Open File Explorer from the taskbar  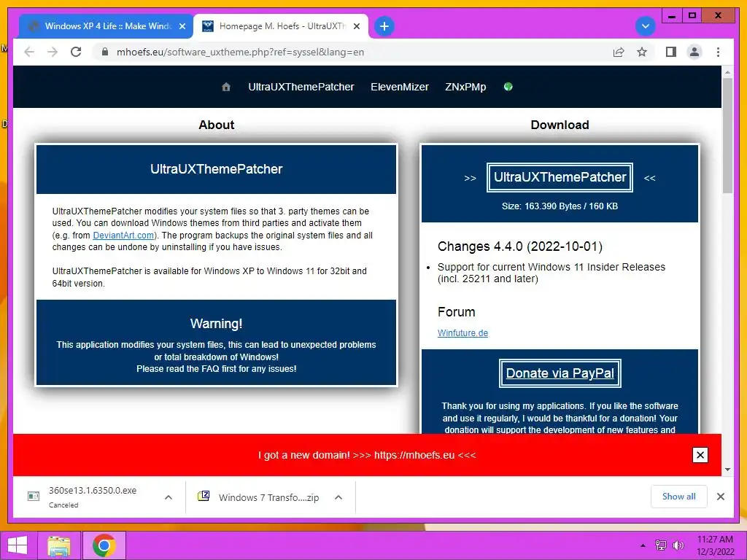coord(58,545)
